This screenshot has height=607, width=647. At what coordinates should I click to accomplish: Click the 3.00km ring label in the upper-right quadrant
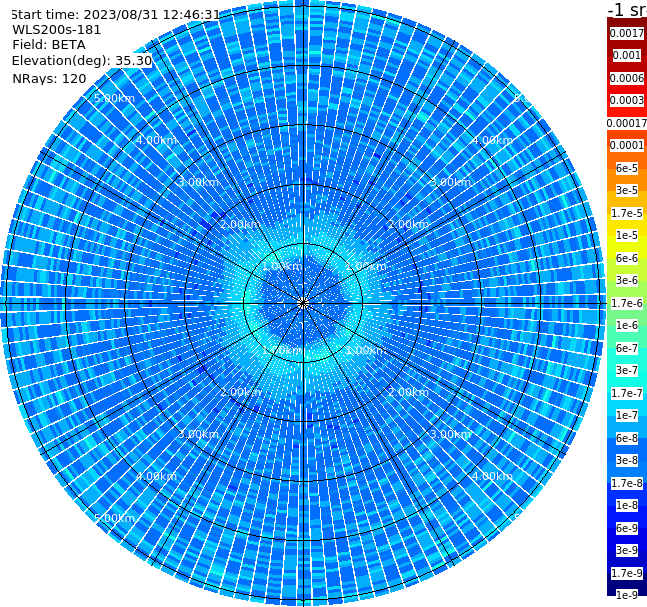click(x=451, y=182)
